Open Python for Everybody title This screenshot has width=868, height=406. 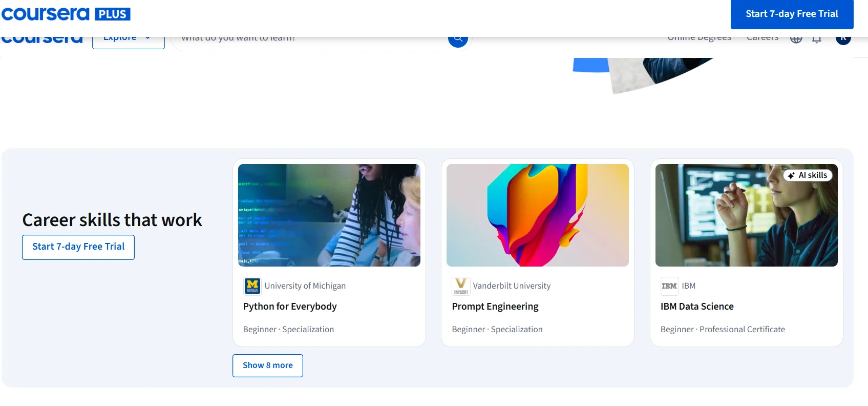pos(290,307)
